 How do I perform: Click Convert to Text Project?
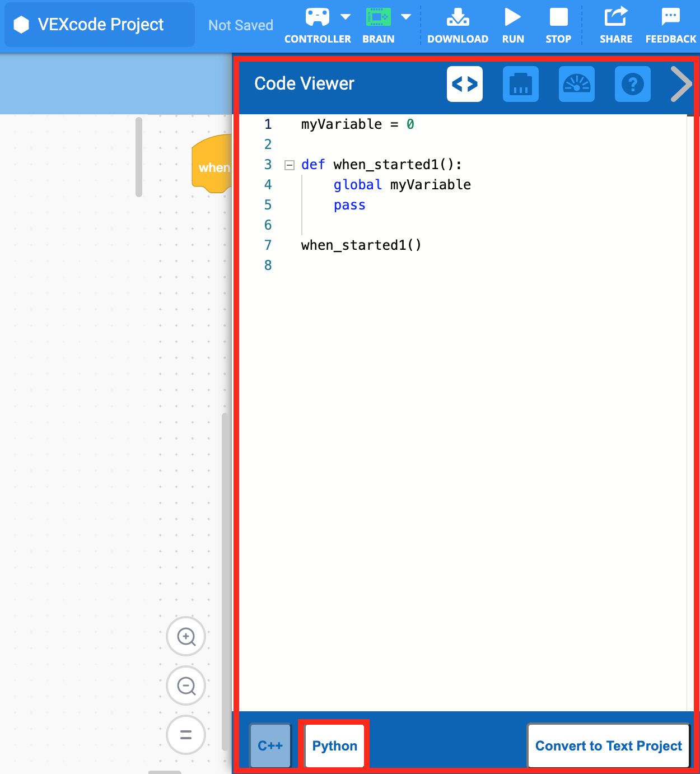point(608,745)
